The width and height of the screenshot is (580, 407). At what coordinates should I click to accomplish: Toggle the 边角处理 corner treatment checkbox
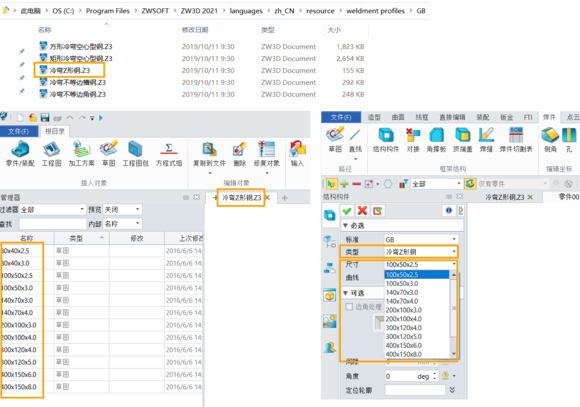tap(349, 307)
